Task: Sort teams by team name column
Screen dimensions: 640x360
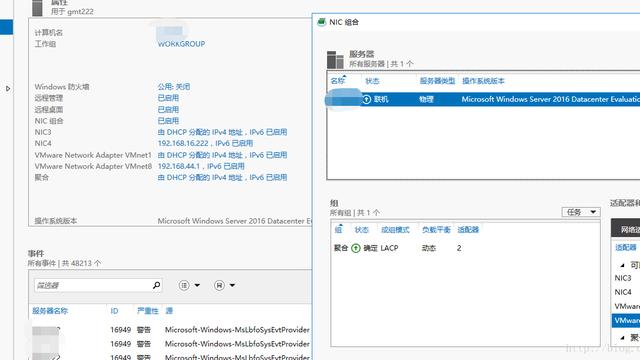Action: point(338,230)
